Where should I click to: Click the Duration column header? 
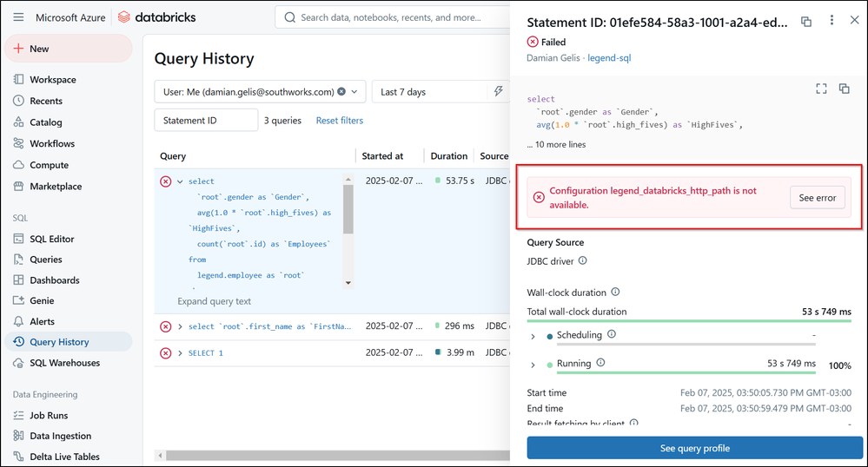tap(449, 156)
